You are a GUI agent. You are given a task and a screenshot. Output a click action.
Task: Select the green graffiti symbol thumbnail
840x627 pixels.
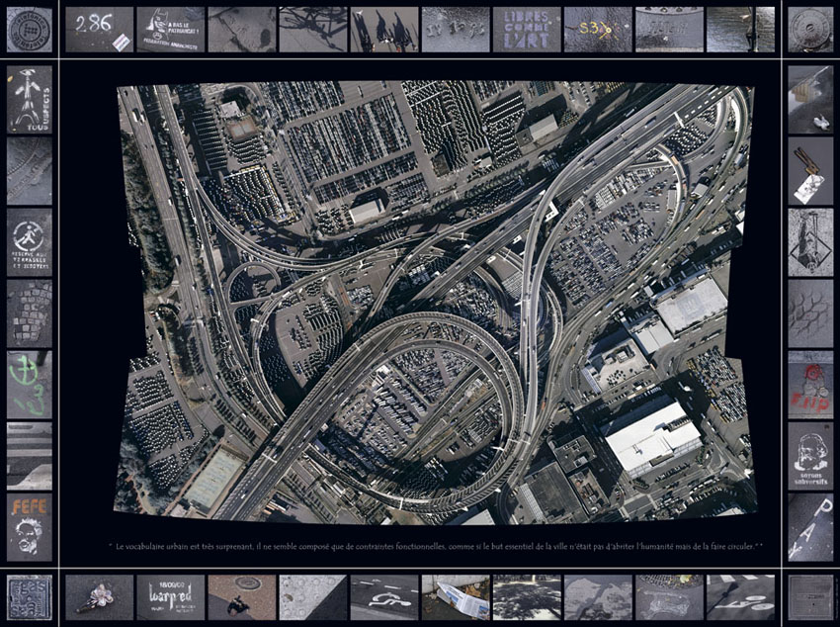pos(29,384)
